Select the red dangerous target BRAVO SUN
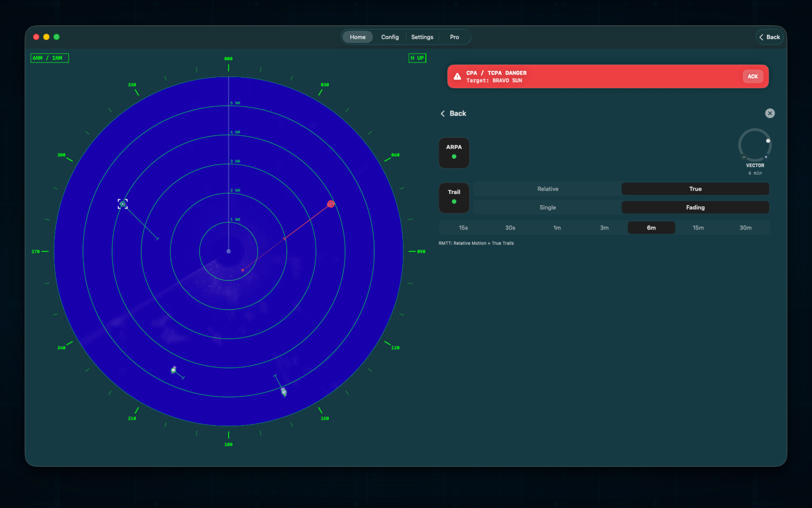Screen dimensions: 812x508 pyautogui.click(x=330, y=204)
